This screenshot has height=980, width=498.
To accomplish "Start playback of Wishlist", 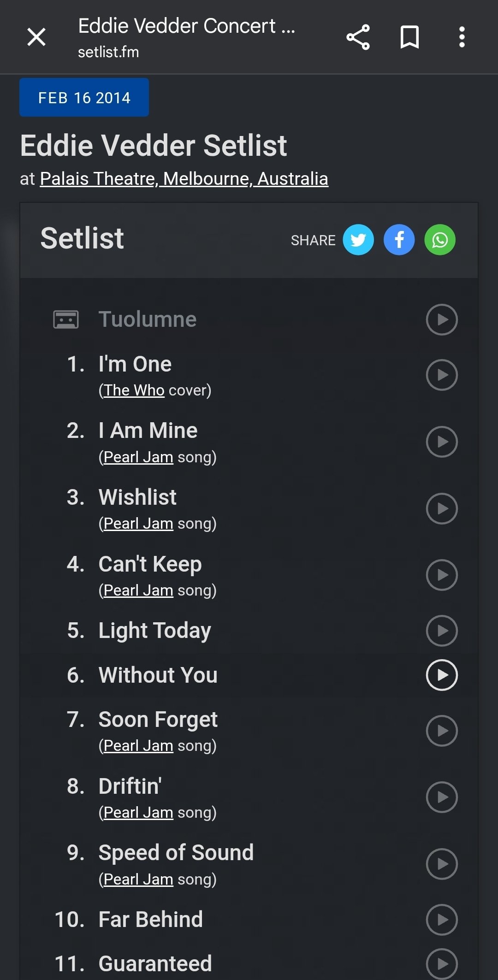I will click(x=442, y=508).
